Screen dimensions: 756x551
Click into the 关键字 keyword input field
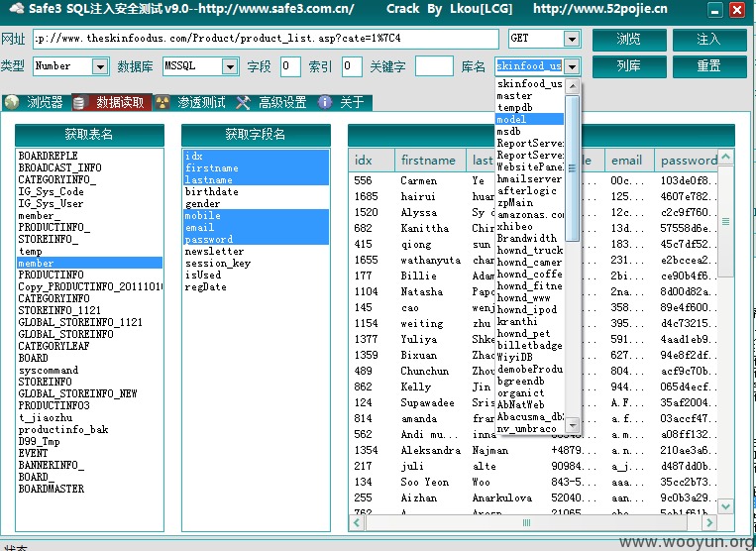pyautogui.click(x=434, y=66)
